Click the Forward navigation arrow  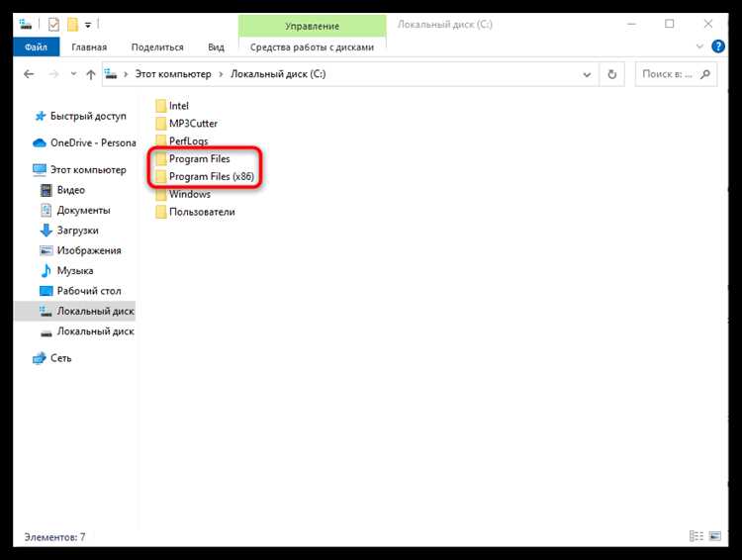point(53,74)
